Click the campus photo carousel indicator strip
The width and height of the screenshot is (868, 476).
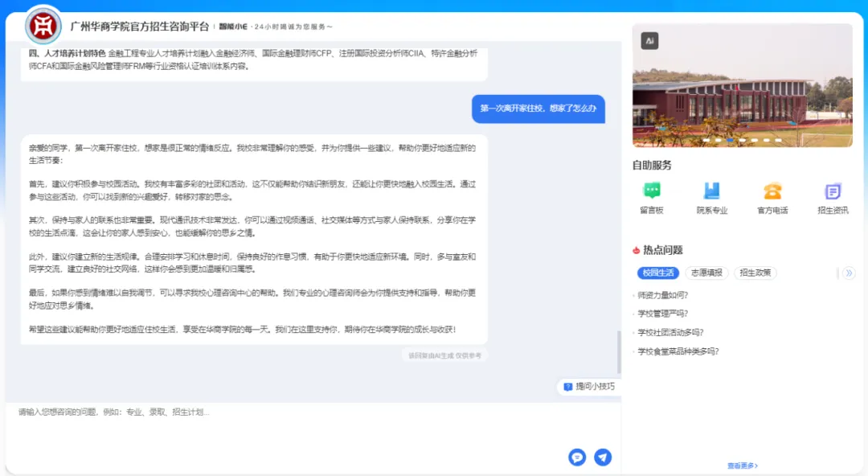[739, 140]
